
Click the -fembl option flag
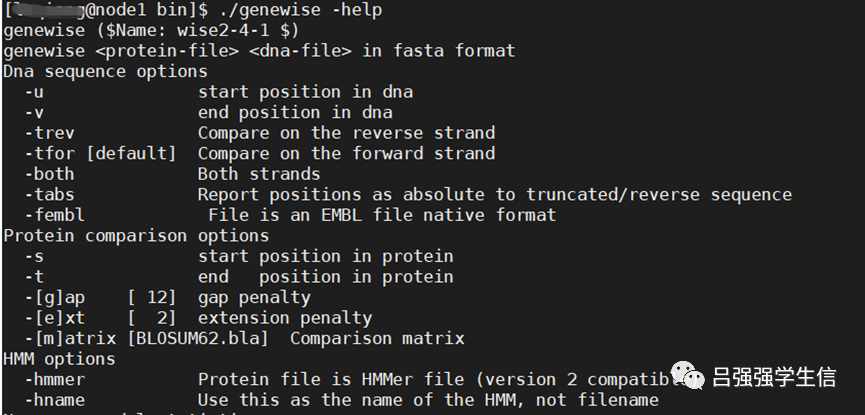(x=55, y=215)
